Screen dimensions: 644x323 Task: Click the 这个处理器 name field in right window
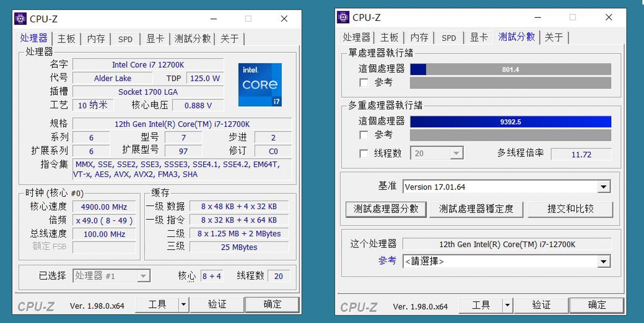coord(507,244)
